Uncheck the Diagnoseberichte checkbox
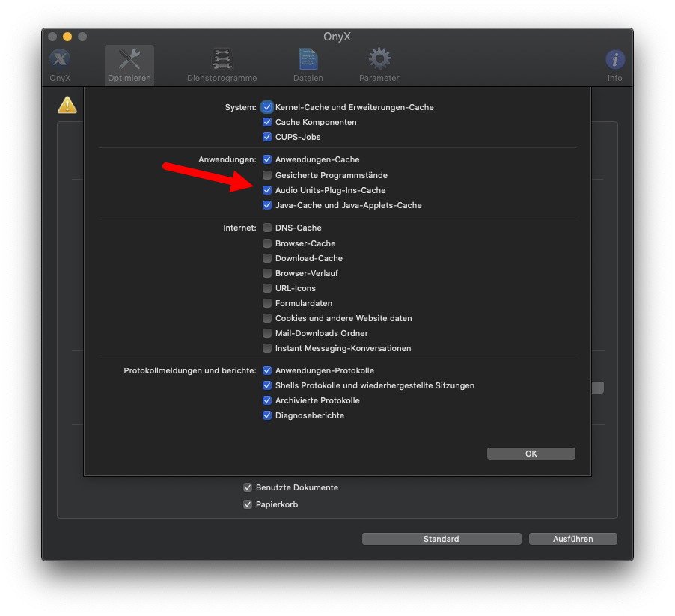This screenshot has height=616, width=675. pos(267,415)
